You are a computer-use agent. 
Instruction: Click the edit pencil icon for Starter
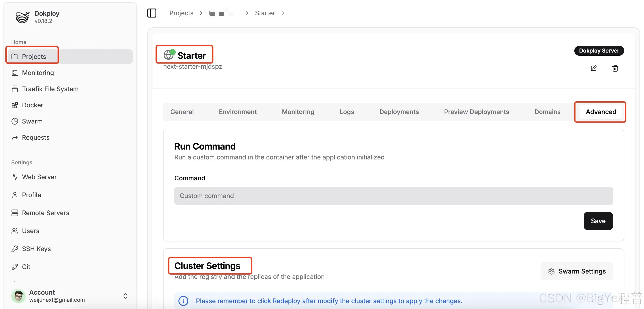(x=593, y=68)
